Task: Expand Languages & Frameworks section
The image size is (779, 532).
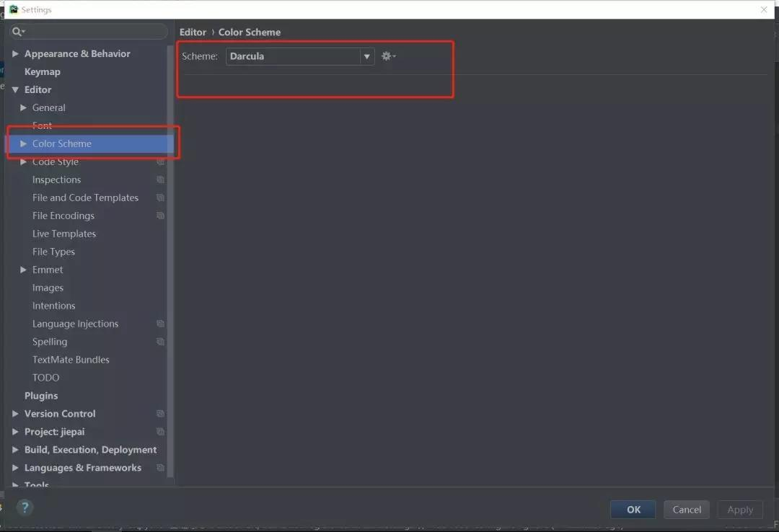Action: (x=15, y=468)
